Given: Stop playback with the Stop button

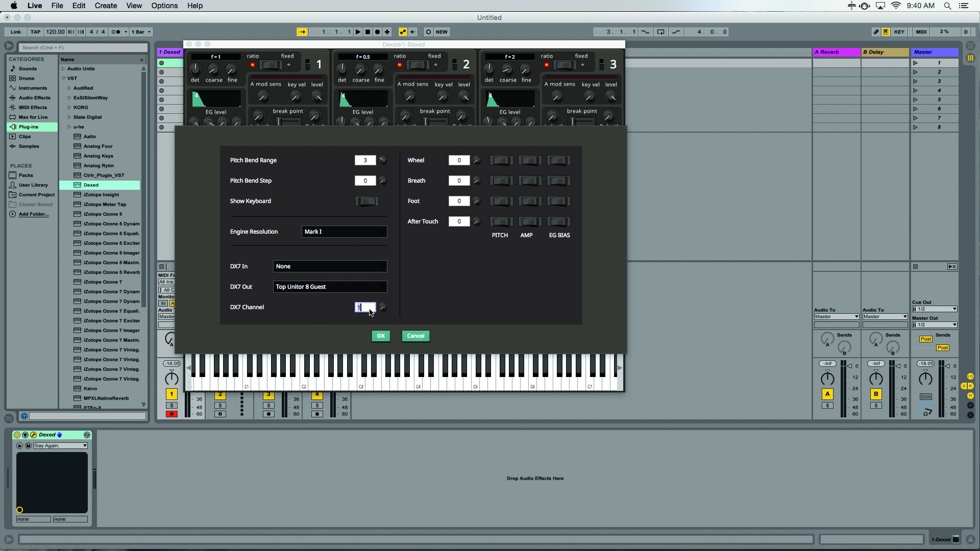Looking at the screenshot, I should pyautogui.click(x=367, y=32).
